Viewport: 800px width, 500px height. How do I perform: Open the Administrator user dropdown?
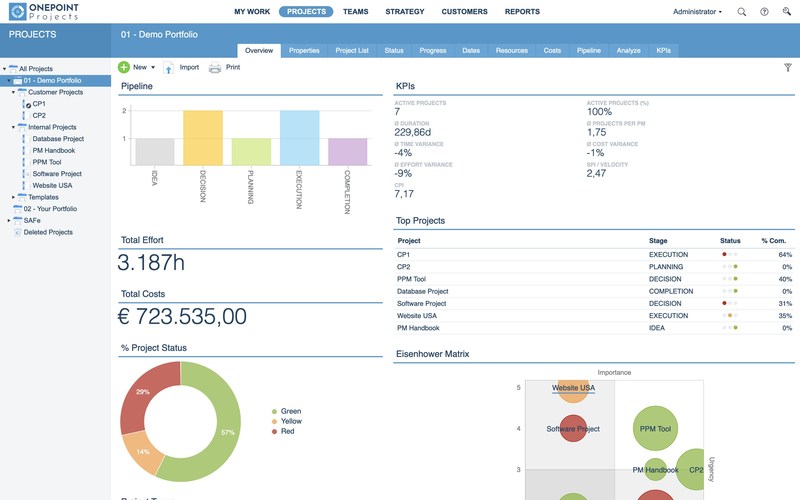pos(697,12)
